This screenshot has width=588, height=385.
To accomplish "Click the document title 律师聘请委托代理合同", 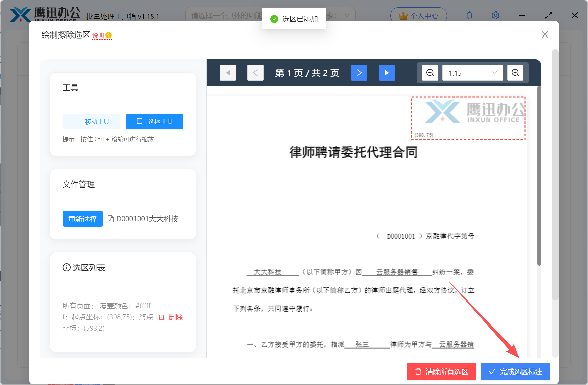I will 353,152.
